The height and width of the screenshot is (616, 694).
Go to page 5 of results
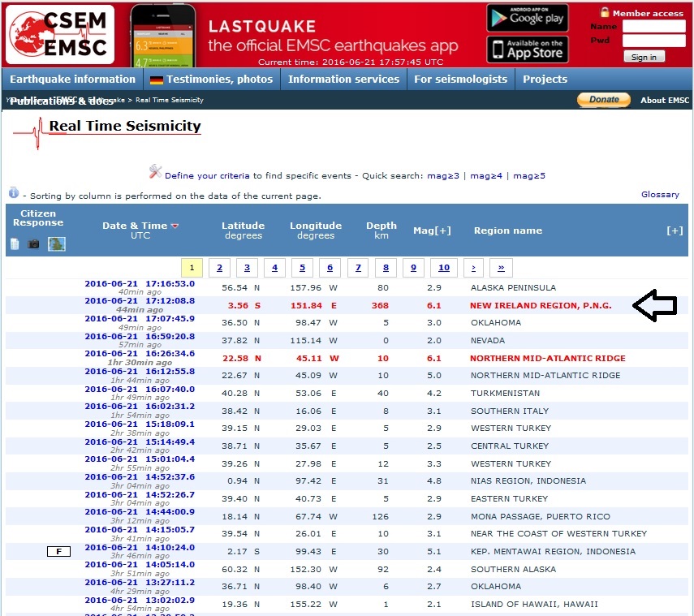coord(302,268)
